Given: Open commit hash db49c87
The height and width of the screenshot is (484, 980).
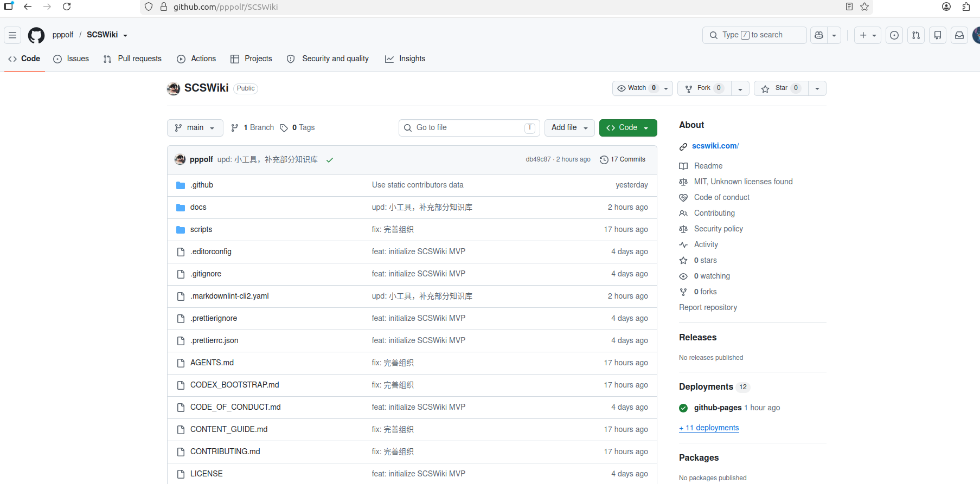Looking at the screenshot, I should tap(538, 159).
